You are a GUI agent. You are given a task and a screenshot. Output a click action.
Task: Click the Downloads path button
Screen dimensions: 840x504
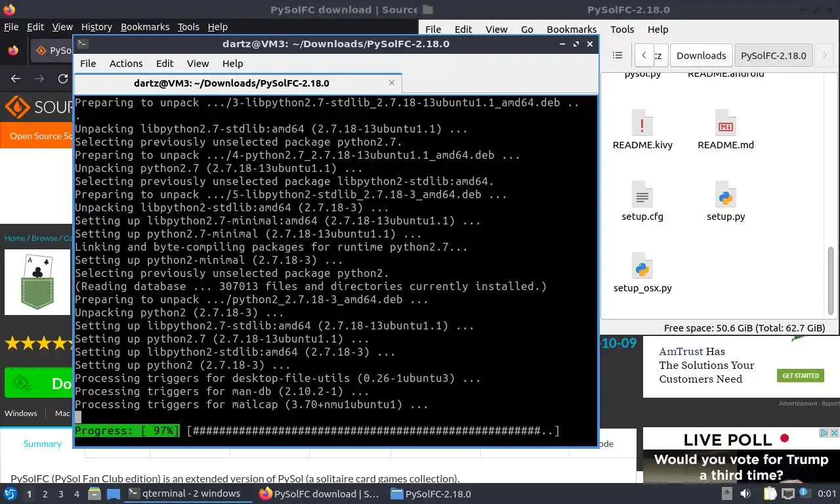701,55
